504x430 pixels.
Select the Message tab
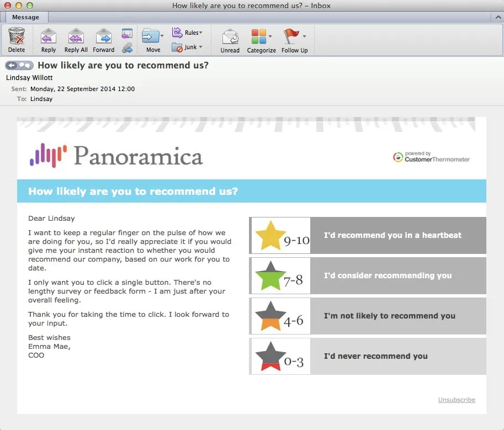coord(25,17)
